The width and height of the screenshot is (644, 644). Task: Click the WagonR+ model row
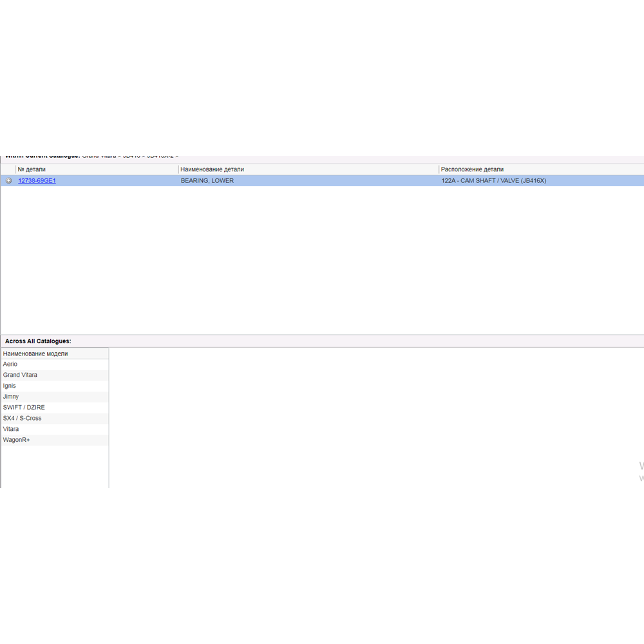click(16, 440)
